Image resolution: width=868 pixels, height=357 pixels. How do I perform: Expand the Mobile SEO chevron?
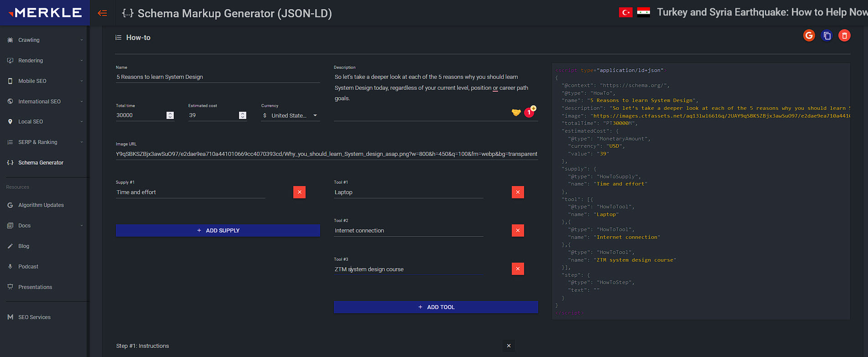(x=82, y=81)
